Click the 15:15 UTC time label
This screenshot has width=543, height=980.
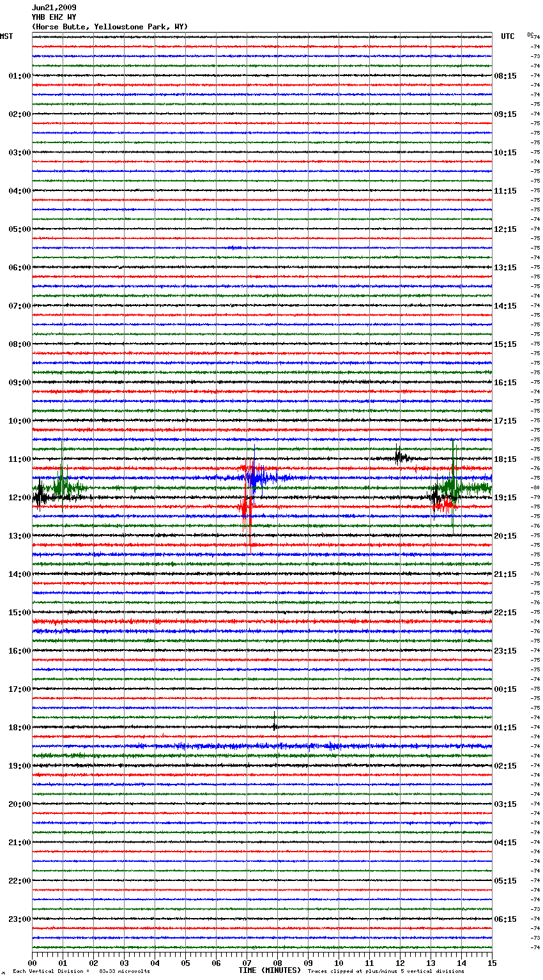(505, 344)
